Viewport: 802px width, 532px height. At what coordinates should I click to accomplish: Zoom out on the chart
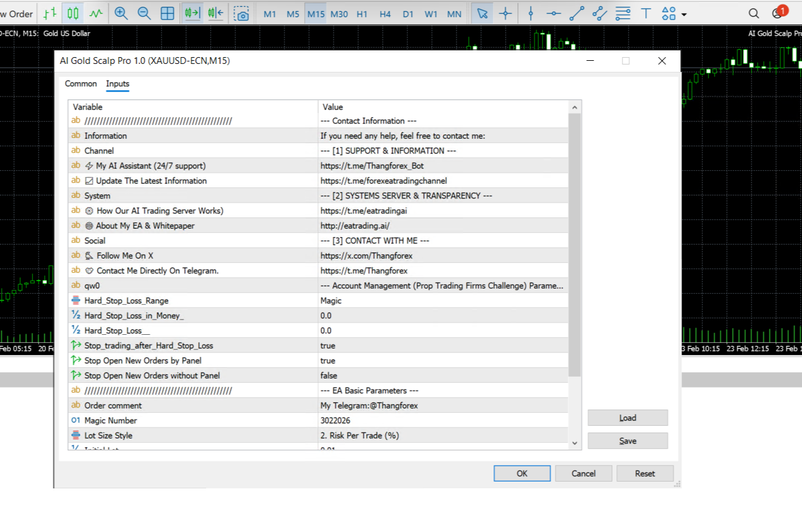coord(144,12)
